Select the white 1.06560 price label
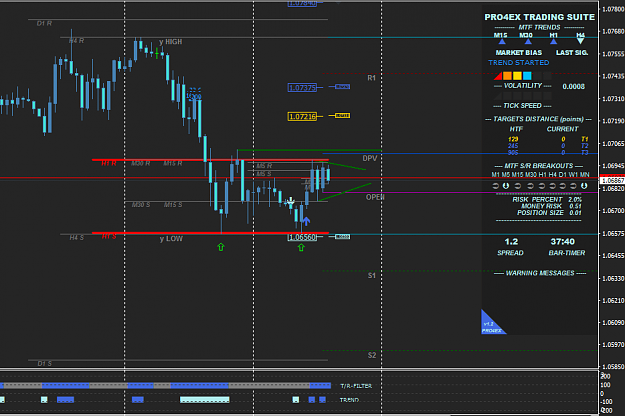The image size is (625, 416). 302,237
